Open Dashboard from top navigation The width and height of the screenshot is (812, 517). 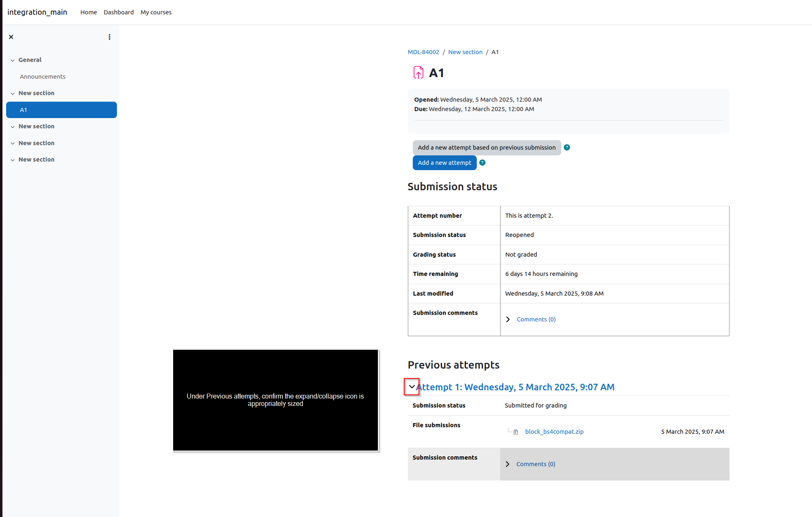(119, 12)
